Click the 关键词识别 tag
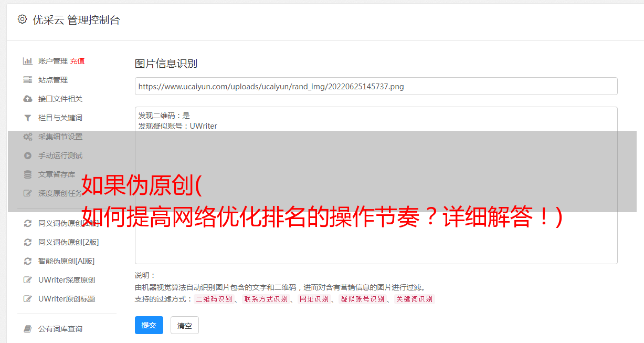The height and width of the screenshot is (343, 644). [x=415, y=299]
